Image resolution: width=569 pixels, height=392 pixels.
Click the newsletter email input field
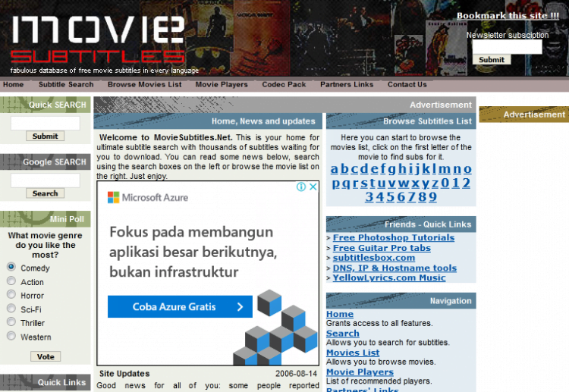tap(508, 47)
